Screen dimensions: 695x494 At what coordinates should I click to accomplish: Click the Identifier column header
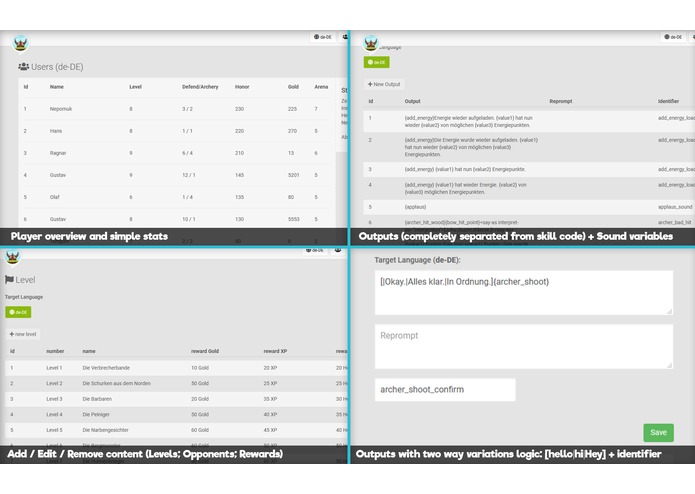[668, 101]
